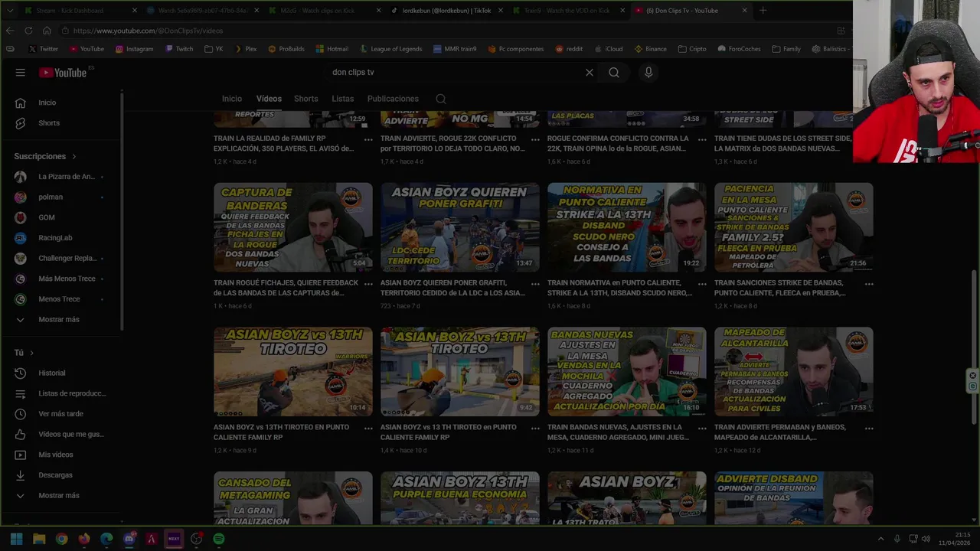The width and height of the screenshot is (980, 551).
Task: Open the YouTube hamburger guide menu
Action: (21, 72)
